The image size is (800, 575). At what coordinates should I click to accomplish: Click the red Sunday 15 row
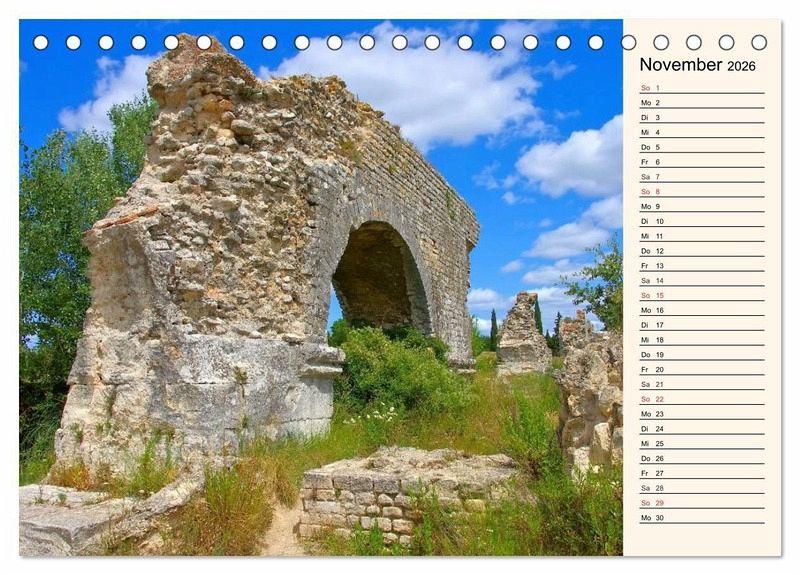click(x=700, y=295)
